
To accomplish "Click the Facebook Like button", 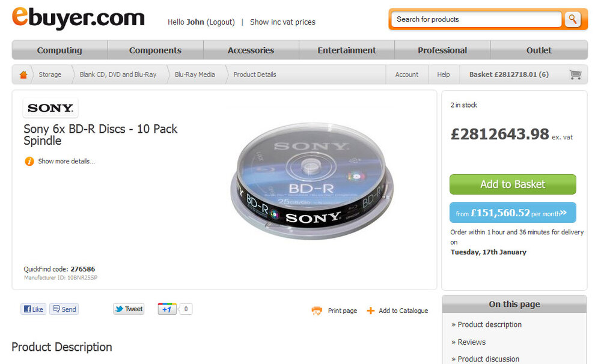I will pyautogui.click(x=33, y=309).
